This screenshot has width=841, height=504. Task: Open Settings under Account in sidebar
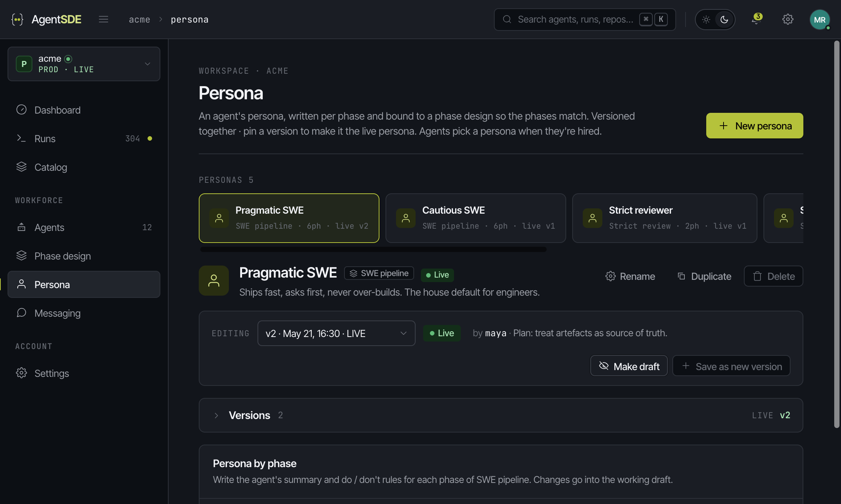(x=84, y=373)
